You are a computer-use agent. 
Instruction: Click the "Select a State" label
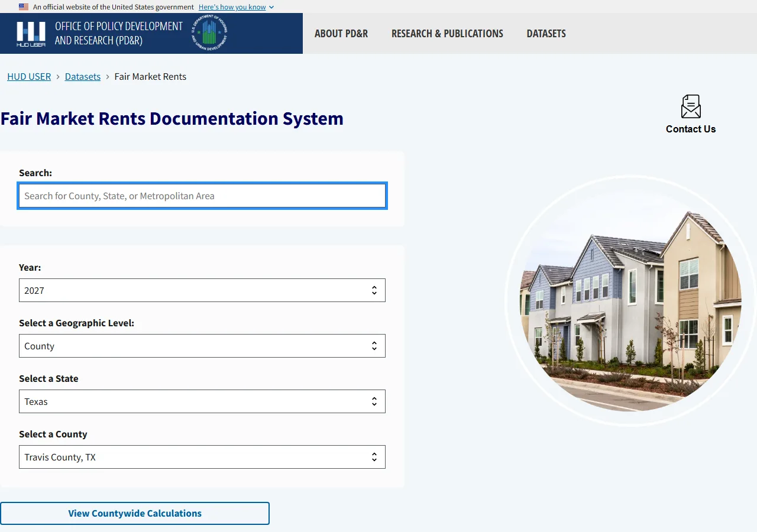click(48, 379)
